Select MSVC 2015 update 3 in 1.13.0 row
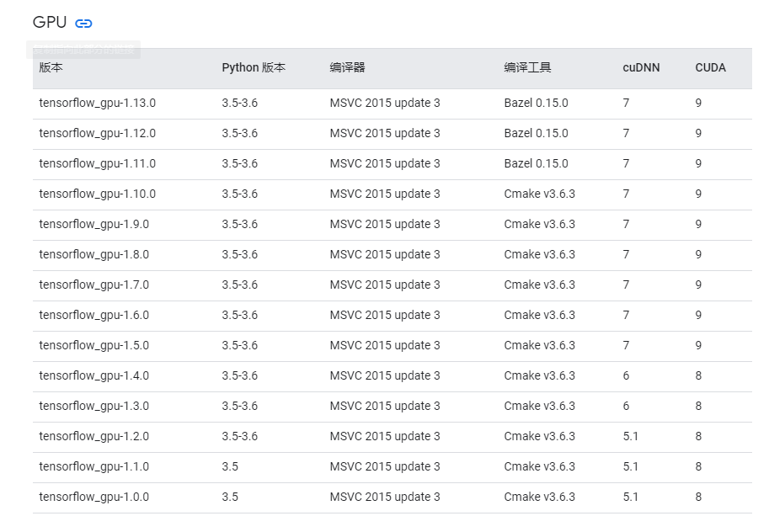 click(385, 103)
